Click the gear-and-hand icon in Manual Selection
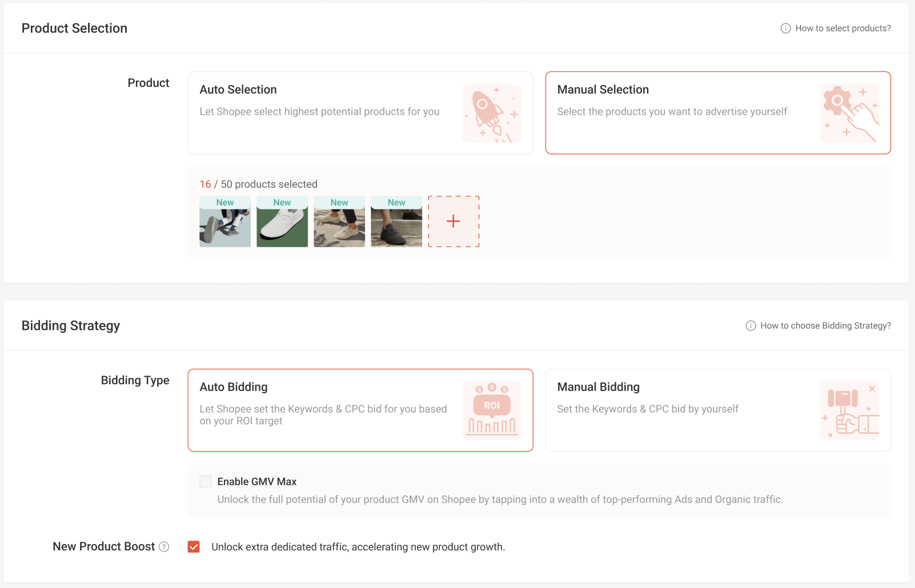 [x=849, y=113]
